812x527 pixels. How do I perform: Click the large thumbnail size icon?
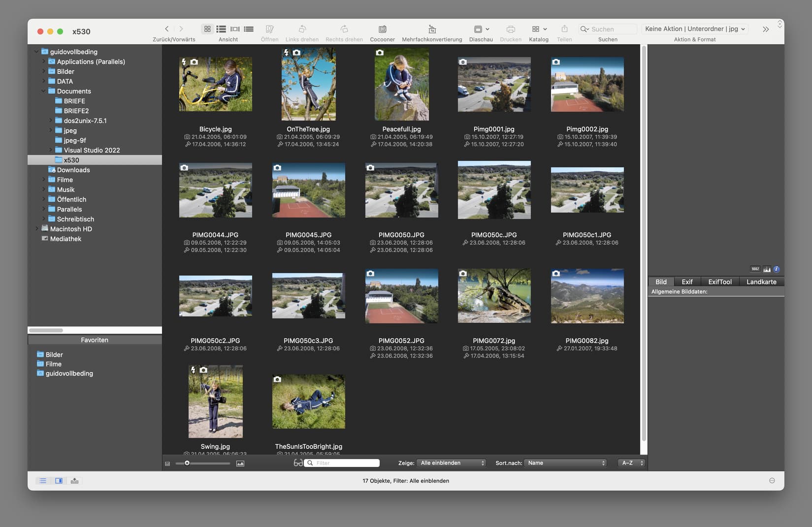(x=240, y=464)
